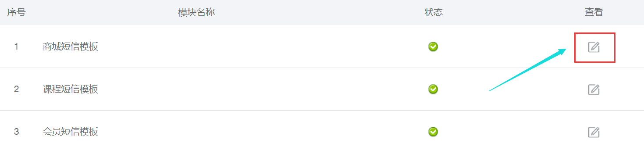Click empty space in the 会员短信模板 row
The height and width of the screenshot is (158, 644).
263,132
